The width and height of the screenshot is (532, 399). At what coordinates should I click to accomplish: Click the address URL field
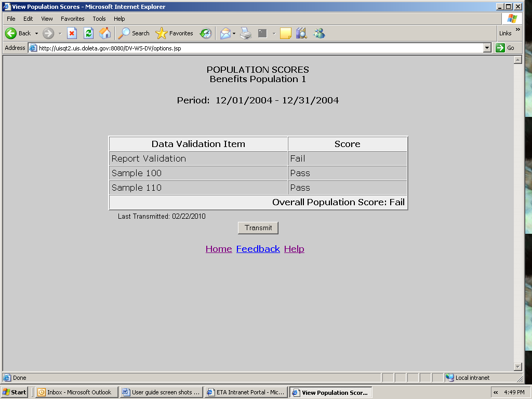coord(256,48)
